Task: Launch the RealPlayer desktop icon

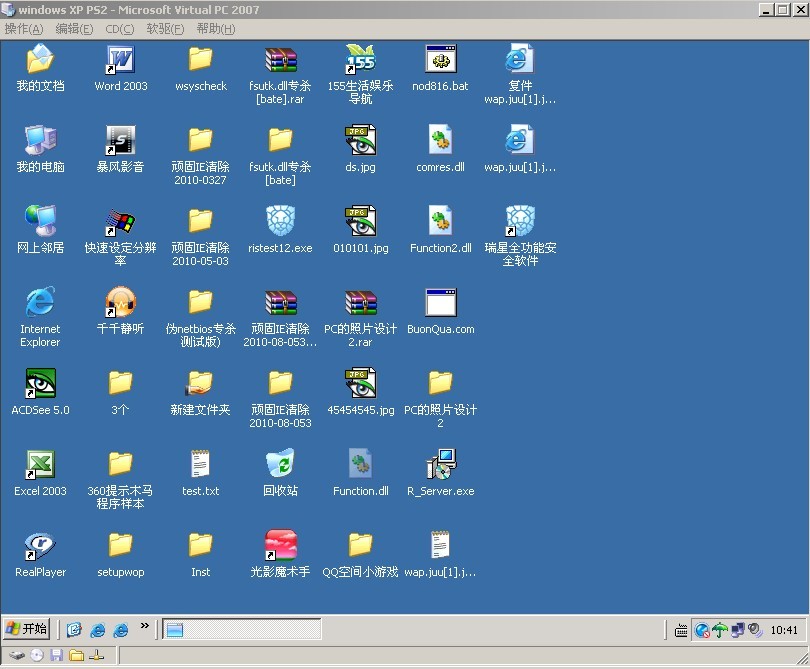Action: point(40,546)
